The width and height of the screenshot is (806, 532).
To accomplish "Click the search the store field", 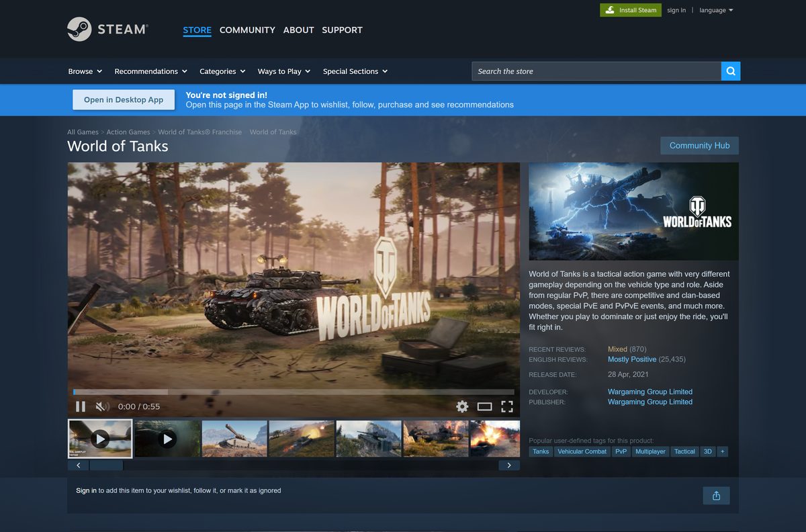I will 596,71.
